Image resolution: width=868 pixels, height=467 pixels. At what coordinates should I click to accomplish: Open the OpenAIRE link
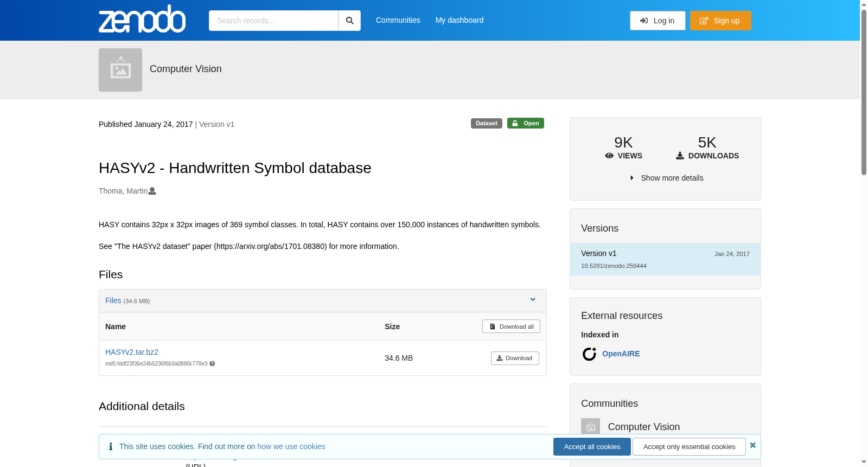(621, 354)
